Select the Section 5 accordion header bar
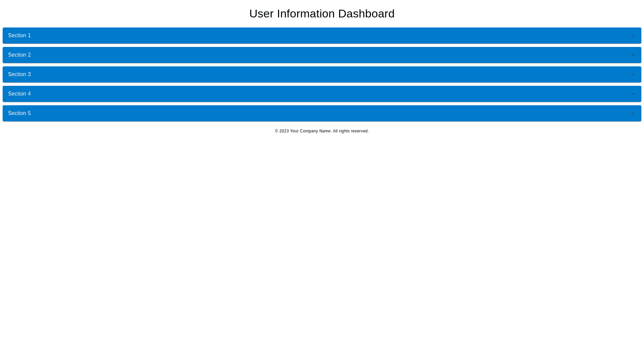 pyautogui.click(x=322, y=113)
